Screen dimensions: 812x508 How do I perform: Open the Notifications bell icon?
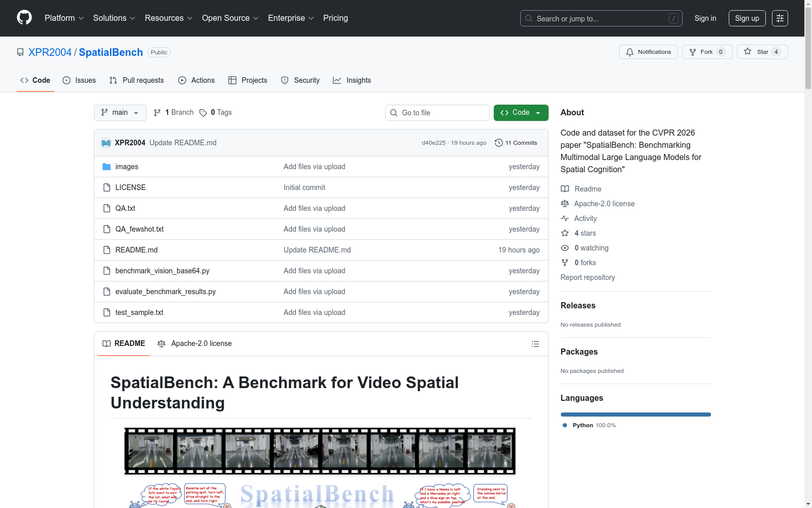[x=629, y=51]
